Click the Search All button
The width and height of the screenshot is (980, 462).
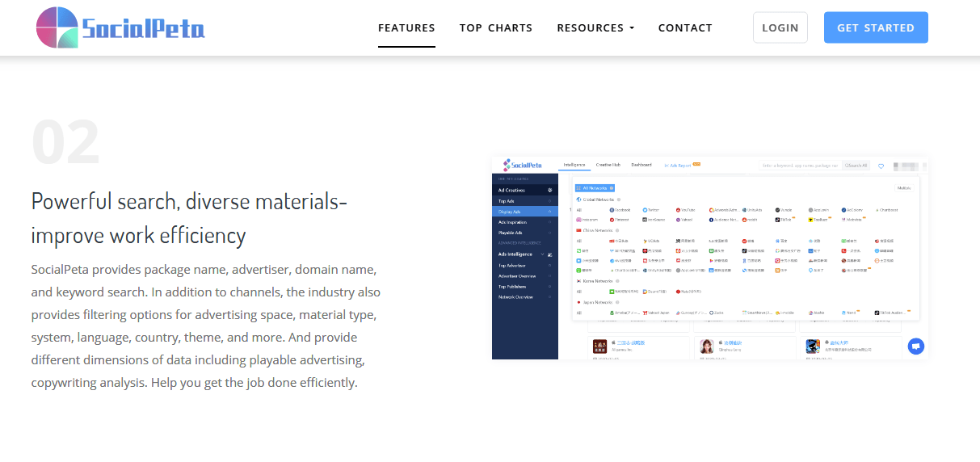coord(856,166)
